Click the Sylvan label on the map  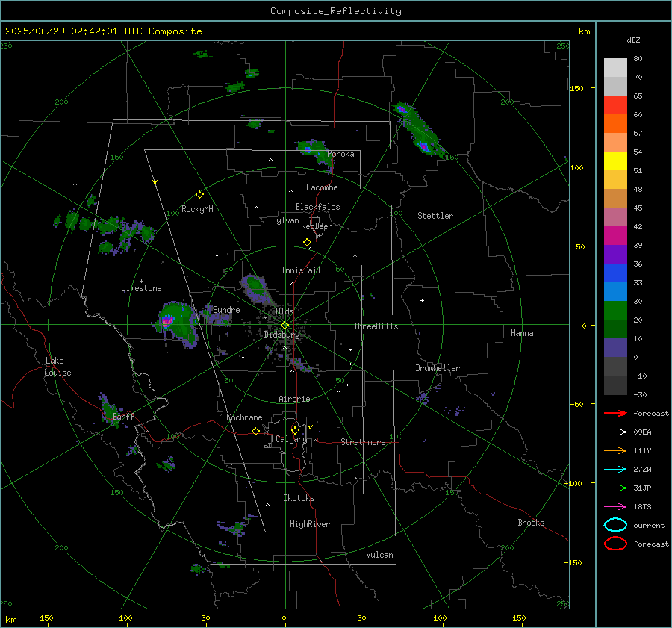[x=285, y=220]
